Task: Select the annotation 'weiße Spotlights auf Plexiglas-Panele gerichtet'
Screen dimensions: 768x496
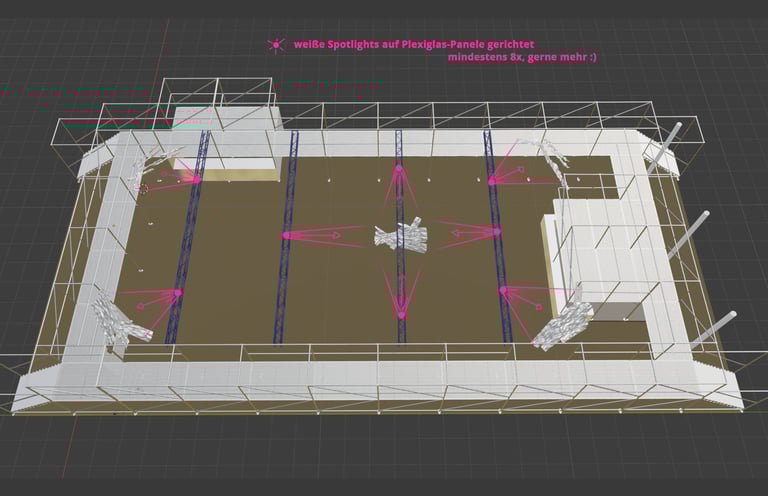Action: click(414, 44)
